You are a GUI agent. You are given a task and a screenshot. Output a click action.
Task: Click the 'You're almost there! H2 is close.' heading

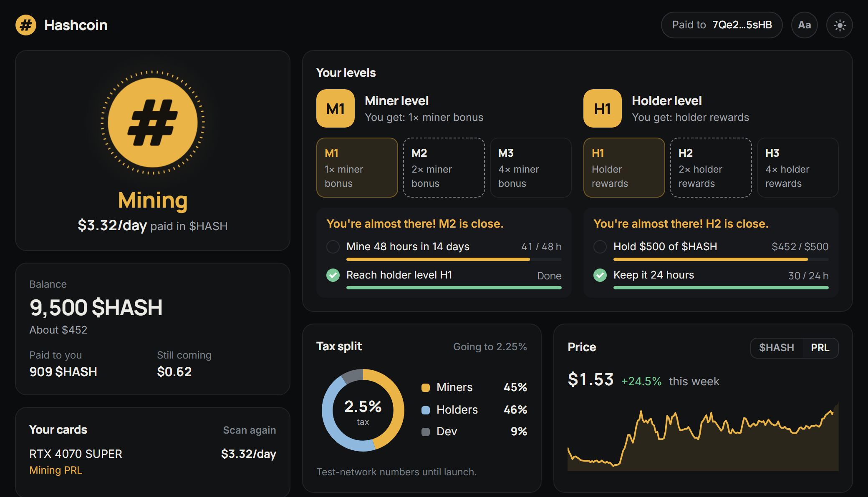(681, 224)
